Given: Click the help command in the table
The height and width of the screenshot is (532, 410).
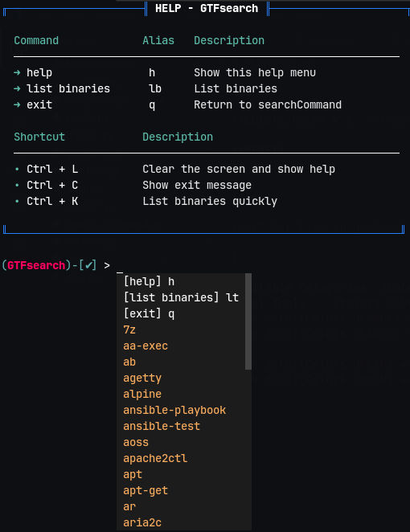Looking at the screenshot, I should tap(39, 72).
